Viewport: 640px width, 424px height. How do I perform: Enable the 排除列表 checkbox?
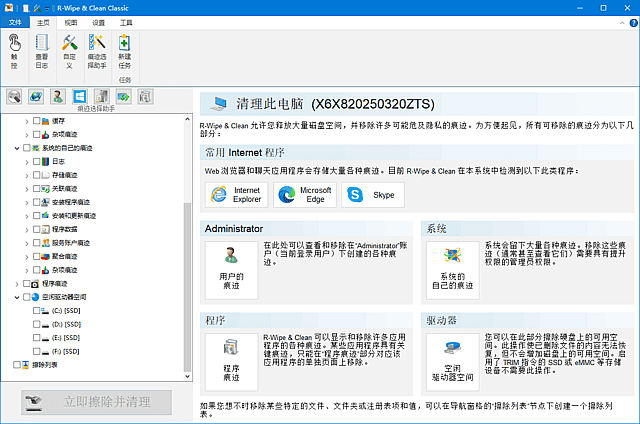[17, 364]
